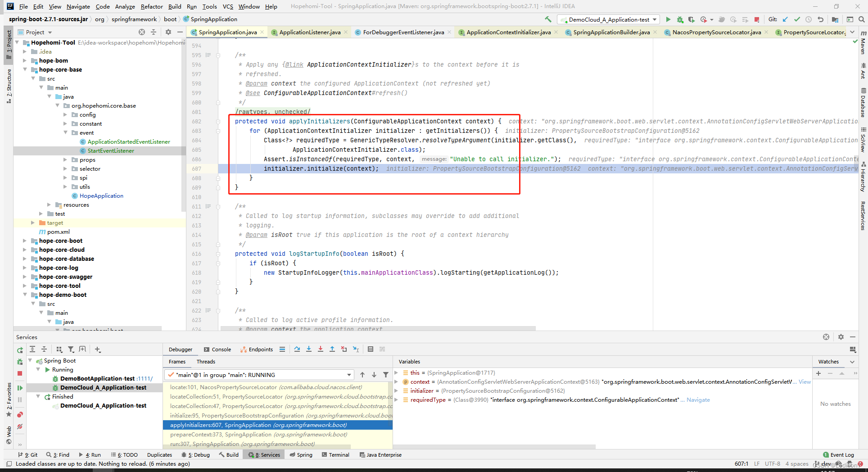Run DemoCloud_A_Application-test with green play icon
The height and width of the screenshot is (472, 868).
[x=668, y=19]
